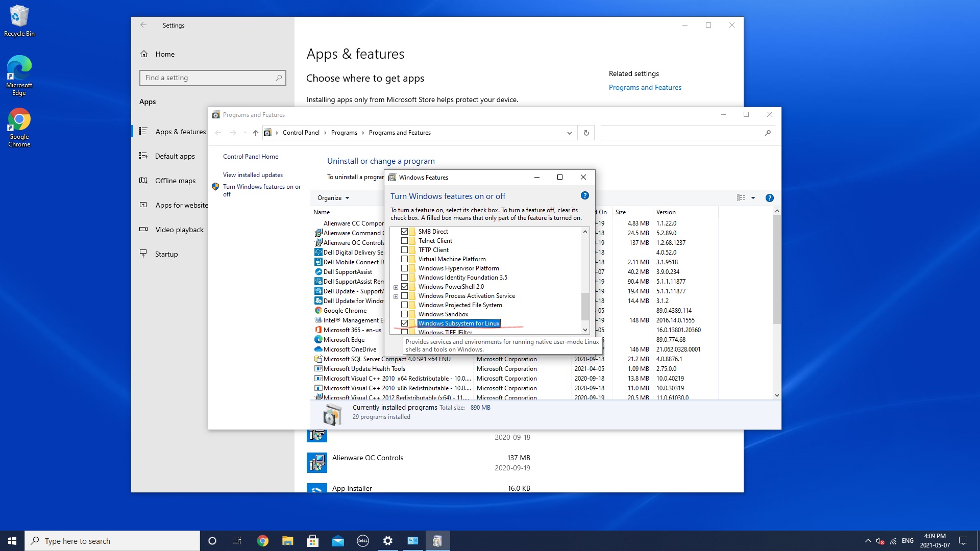Open the notification center icon
This screenshot has height=551, width=980.
click(963, 541)
